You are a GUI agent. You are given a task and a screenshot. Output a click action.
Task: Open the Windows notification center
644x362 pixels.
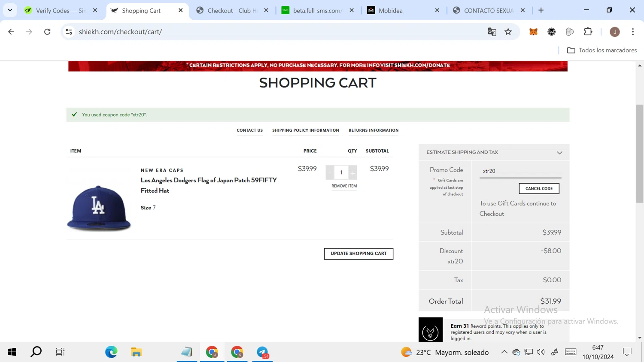[x=627, y=352]
